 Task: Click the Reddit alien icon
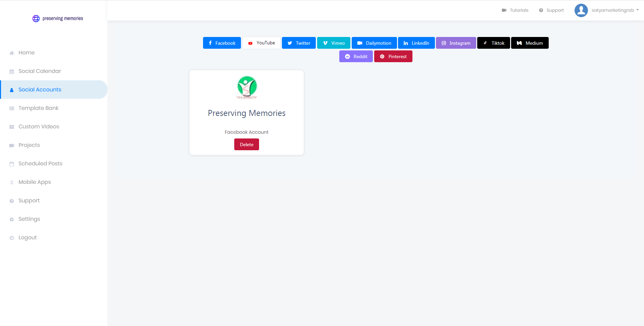347,56
